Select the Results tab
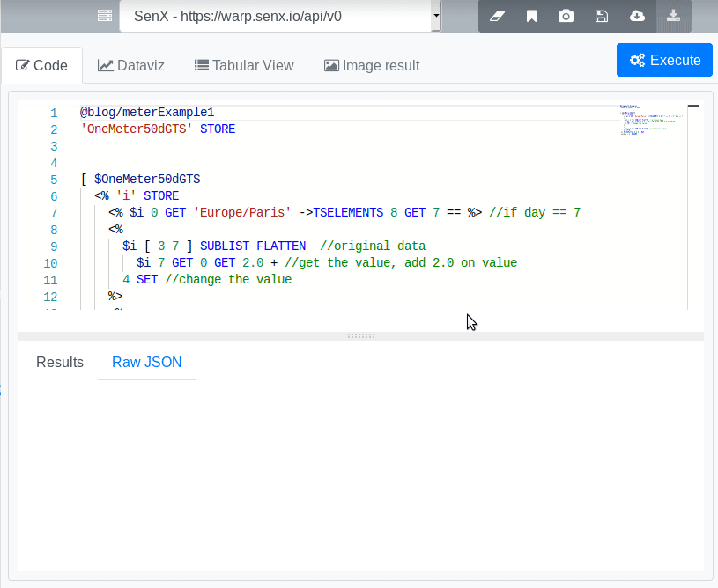The image size is (718, 588). point(60,362)
